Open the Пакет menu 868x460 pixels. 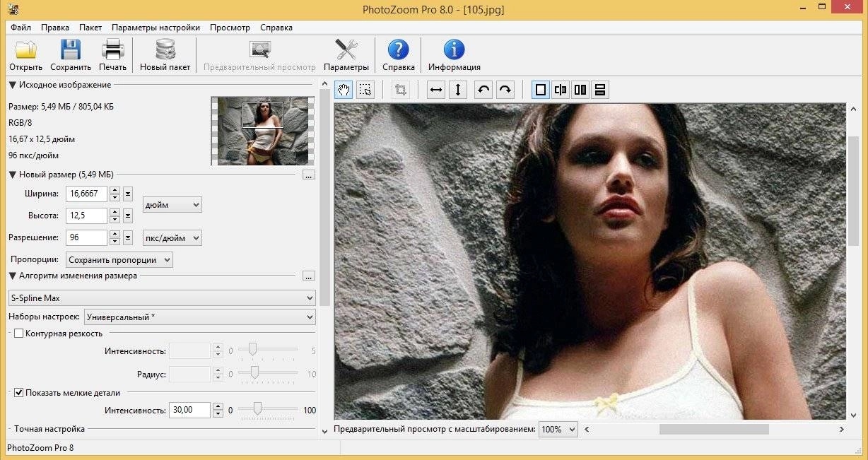[x=90, y=28]
